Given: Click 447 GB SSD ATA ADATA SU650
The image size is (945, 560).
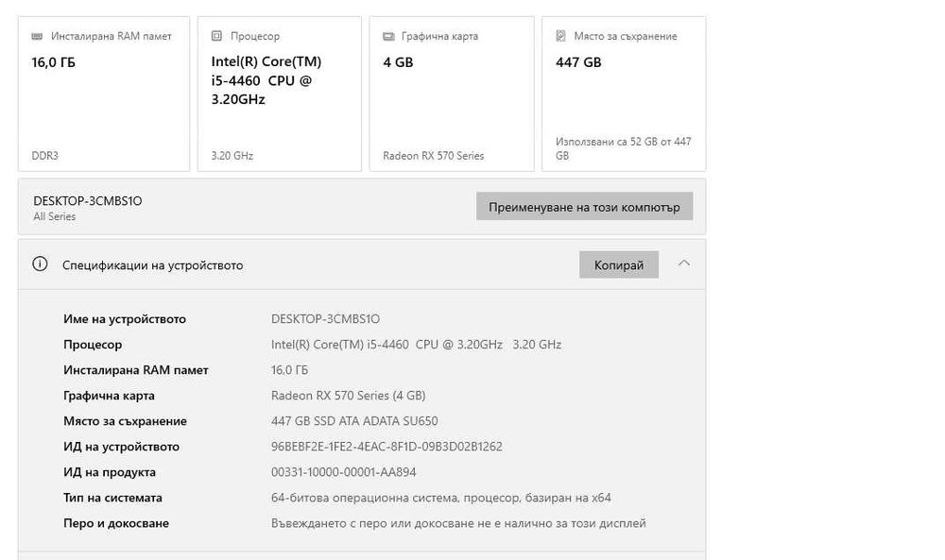Looking at the screenshot, I should pos(354,421).
